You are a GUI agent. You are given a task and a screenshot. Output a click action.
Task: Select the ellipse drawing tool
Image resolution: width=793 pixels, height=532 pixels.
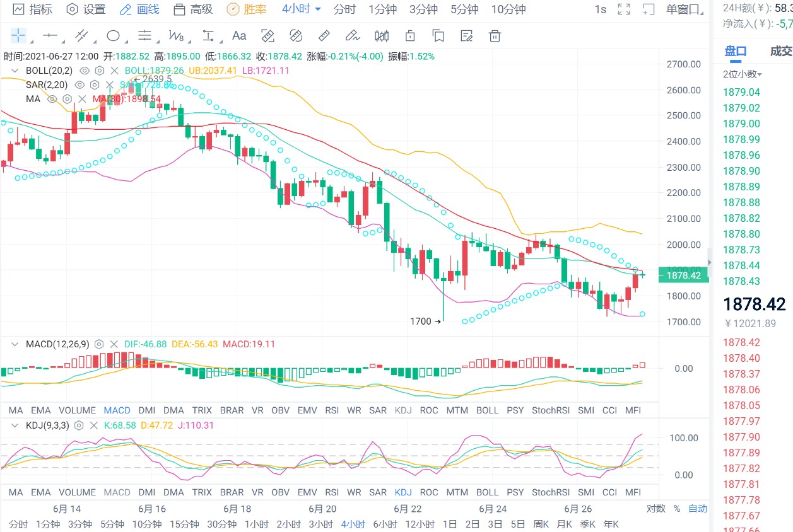point(114,36)
